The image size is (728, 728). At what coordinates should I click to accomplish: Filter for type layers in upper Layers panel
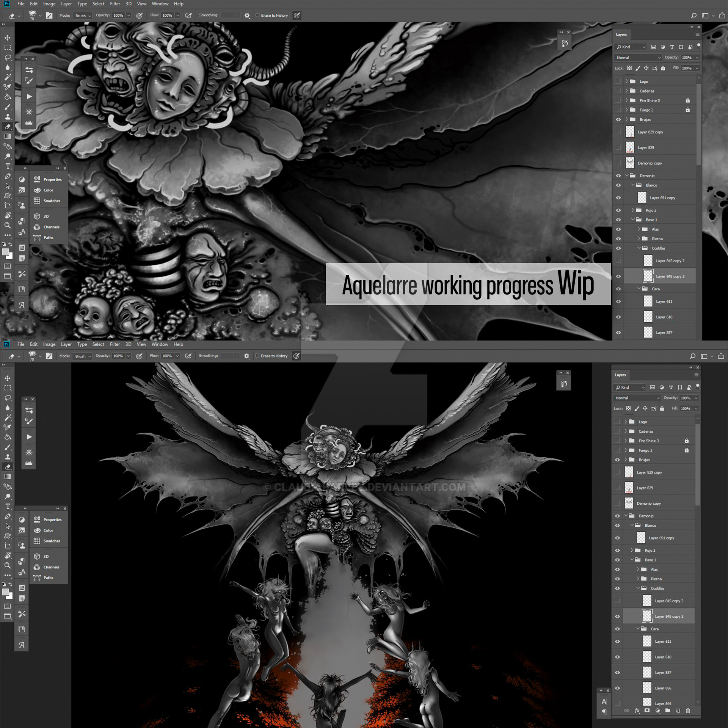[672, 47]
